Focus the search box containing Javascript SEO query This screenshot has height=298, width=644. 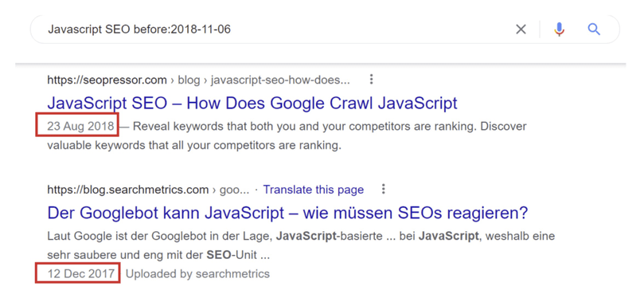(325, 29)
